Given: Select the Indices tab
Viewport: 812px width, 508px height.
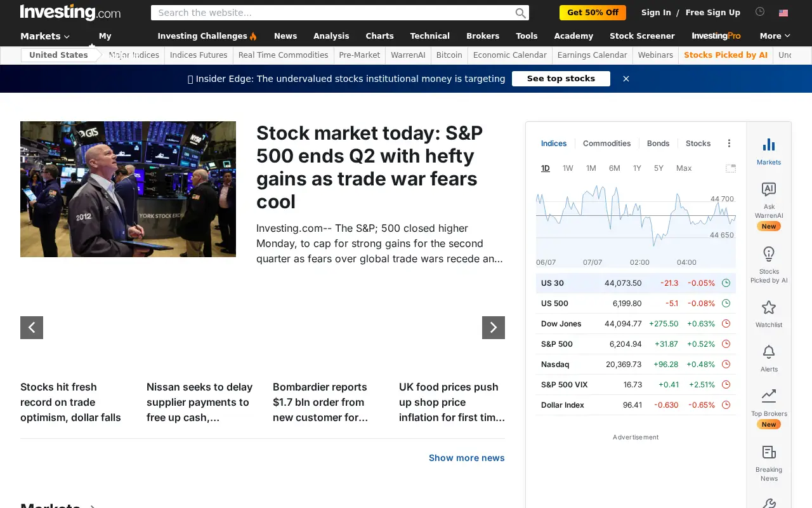Looking at the screenshot, I should click(554, 144).
